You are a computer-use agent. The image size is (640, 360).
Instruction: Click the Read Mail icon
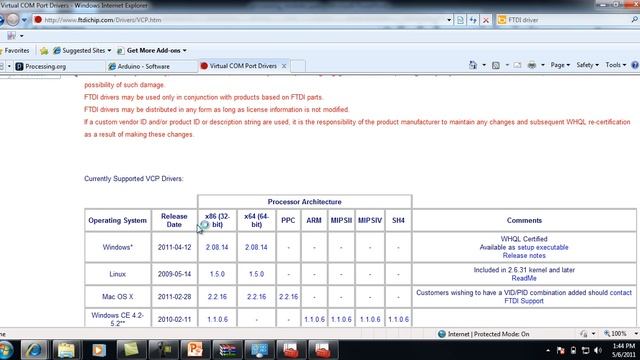point(517,65)
